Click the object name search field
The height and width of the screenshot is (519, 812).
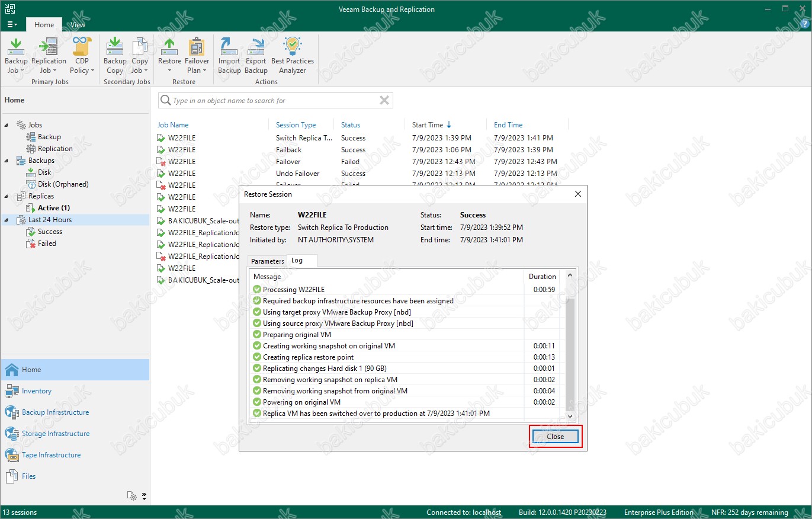click(274, 101)
